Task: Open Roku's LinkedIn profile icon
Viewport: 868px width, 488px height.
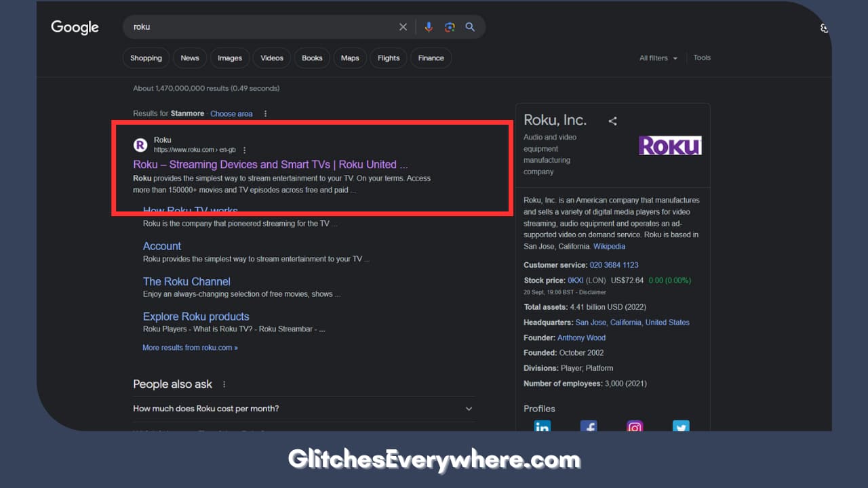Action: (x=542, y=426)
